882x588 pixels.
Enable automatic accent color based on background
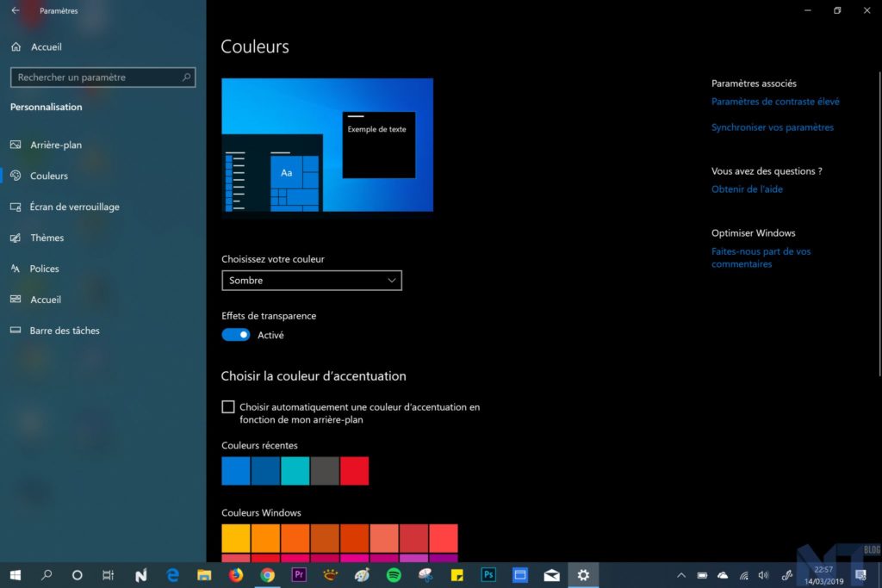click(228, 406)
